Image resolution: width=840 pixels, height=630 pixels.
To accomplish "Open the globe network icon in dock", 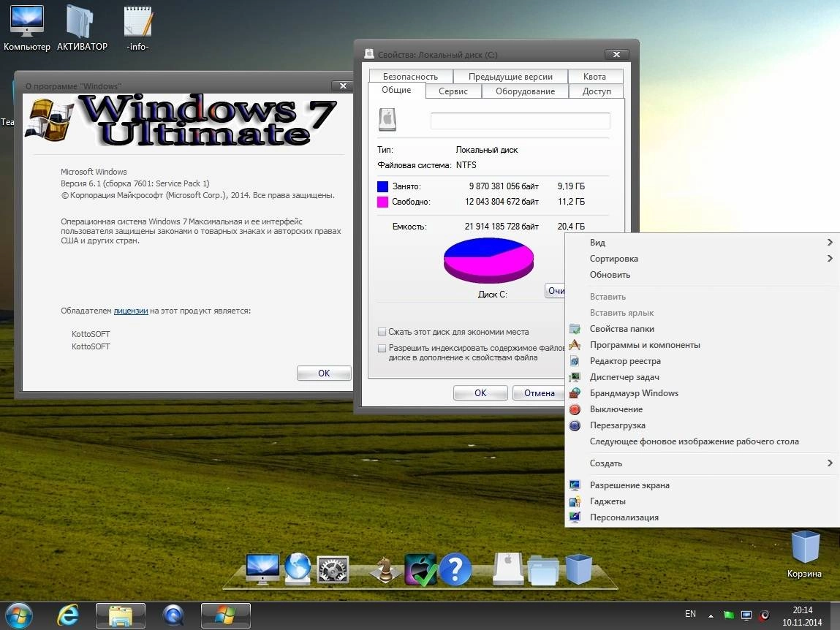I will tap(298, 568).
